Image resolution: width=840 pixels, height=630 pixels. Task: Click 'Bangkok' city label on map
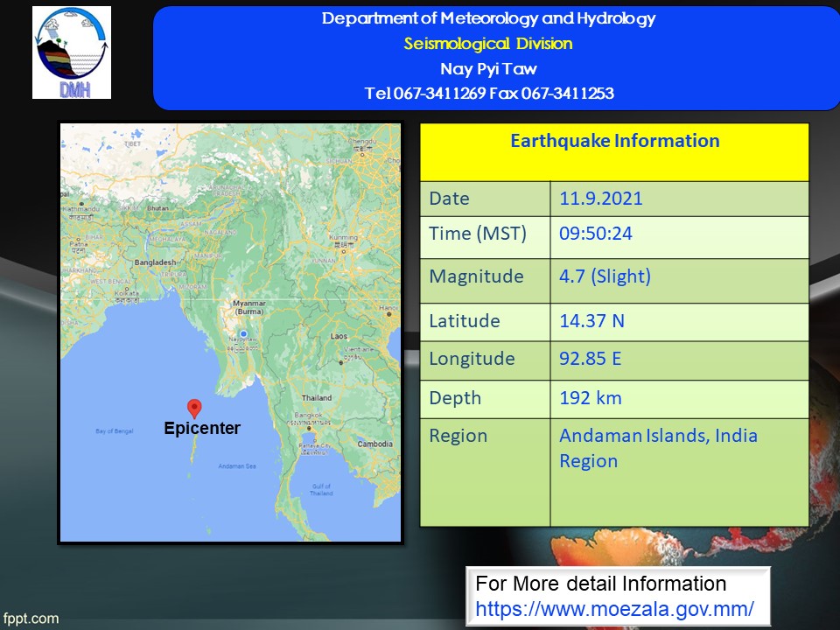click(309, 415)
